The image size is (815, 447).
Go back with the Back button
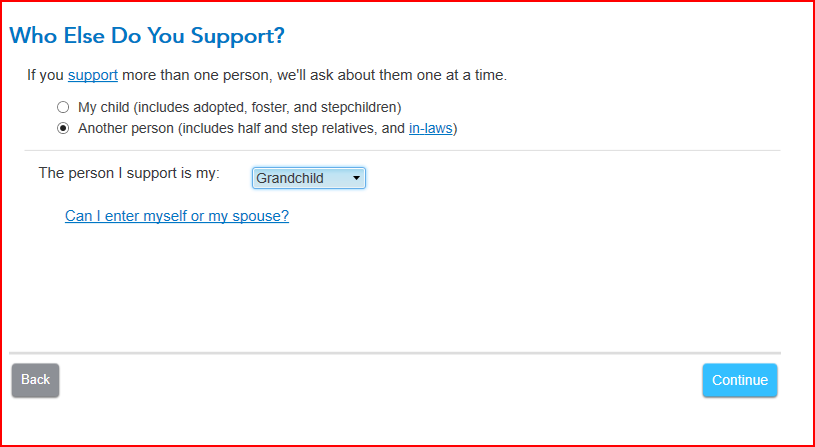(36, 380)
